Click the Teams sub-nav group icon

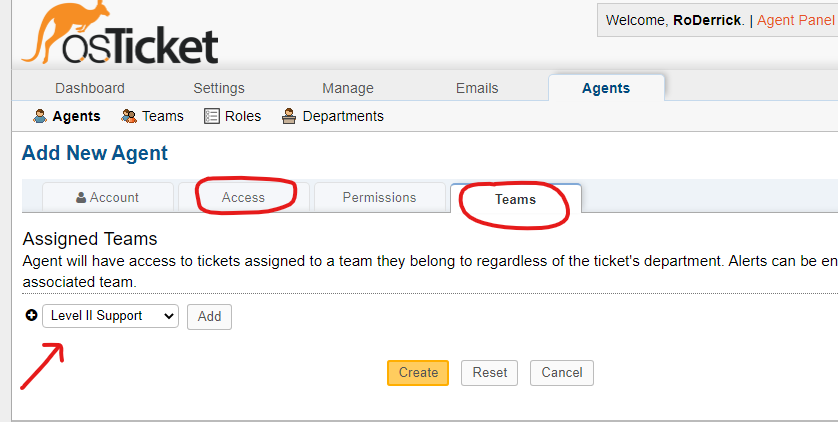click(129, 116)
